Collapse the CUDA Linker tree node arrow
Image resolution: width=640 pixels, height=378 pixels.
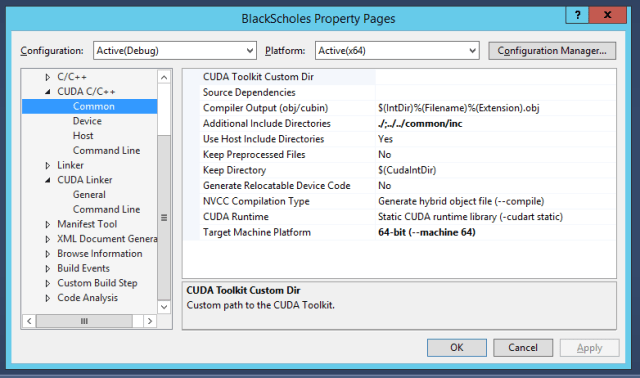coord(48,180)
